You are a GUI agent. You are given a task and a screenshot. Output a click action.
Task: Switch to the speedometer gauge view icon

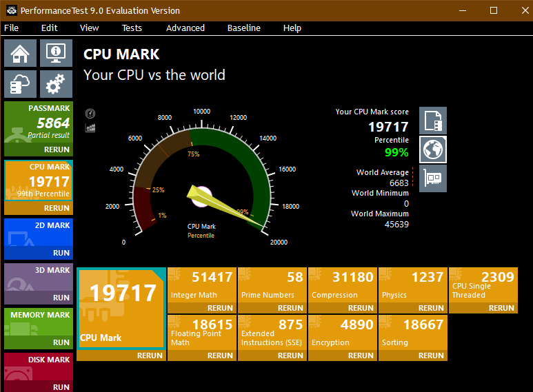(x=90, y=114)
